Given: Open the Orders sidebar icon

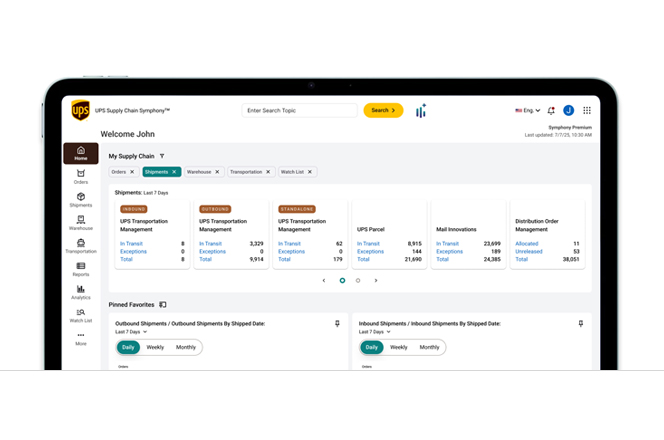Looking at the screenshot, I should point(80,177).
